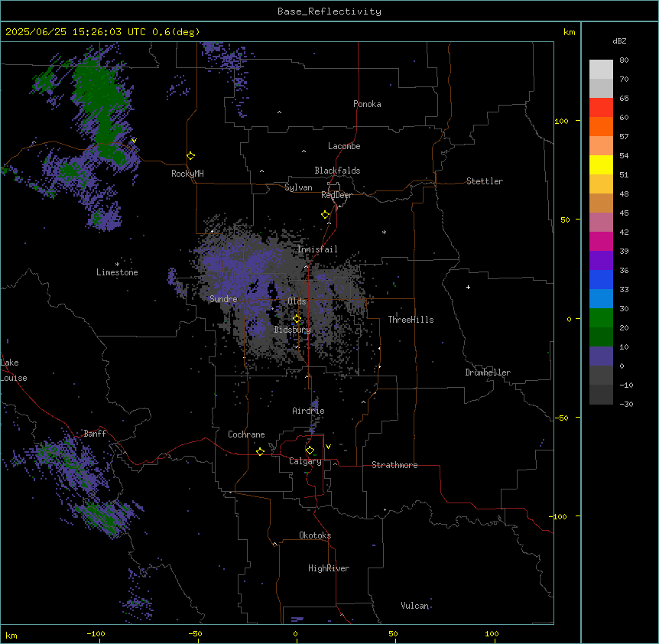Image resolution: width=659 pixels, height=644 pixels.
Task: Select the blue 36-33 dBZ swatch
Action: (601, 279)
